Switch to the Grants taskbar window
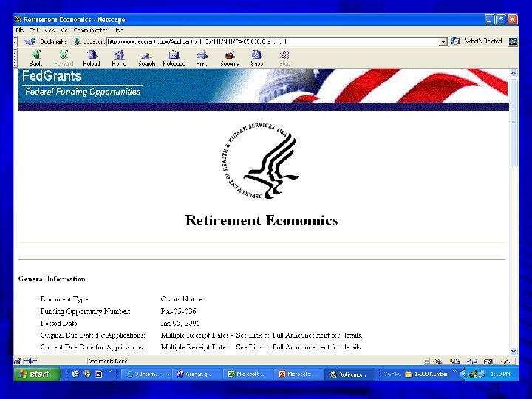Image resolution: width=532 pixels, height=399 pixels. point(196,374)
